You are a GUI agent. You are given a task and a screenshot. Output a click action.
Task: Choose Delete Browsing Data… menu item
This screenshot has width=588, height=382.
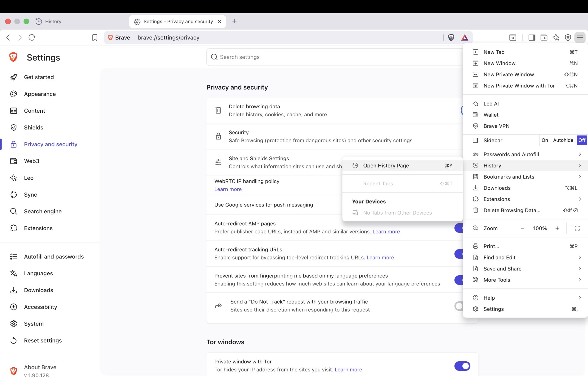[x=525, y=210]
